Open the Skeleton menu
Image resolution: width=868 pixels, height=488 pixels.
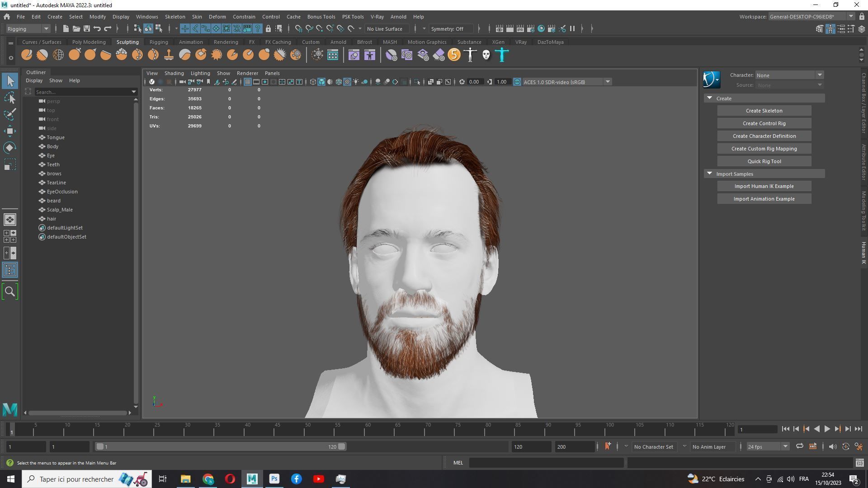[x=175, y=17]
